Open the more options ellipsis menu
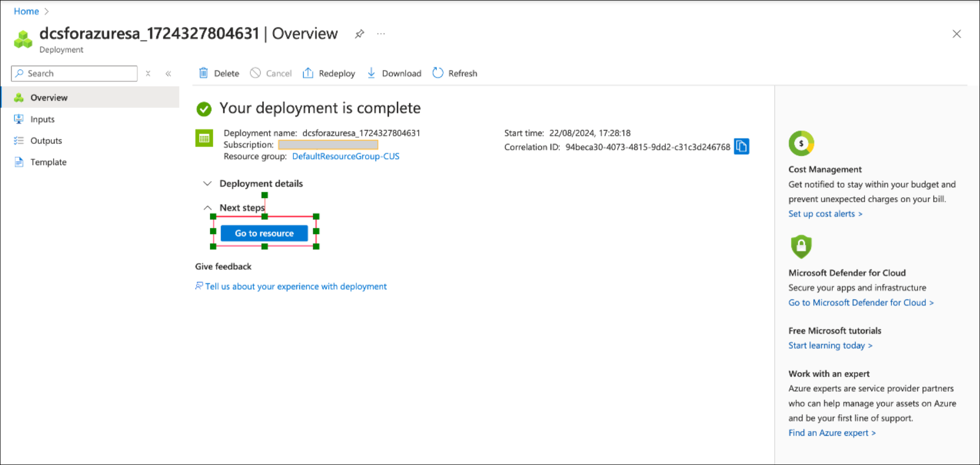 pyautogui.click(x=381, y=34)
